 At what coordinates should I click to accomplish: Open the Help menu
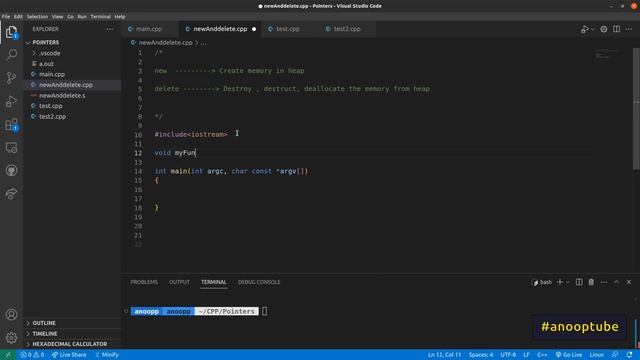120,17
